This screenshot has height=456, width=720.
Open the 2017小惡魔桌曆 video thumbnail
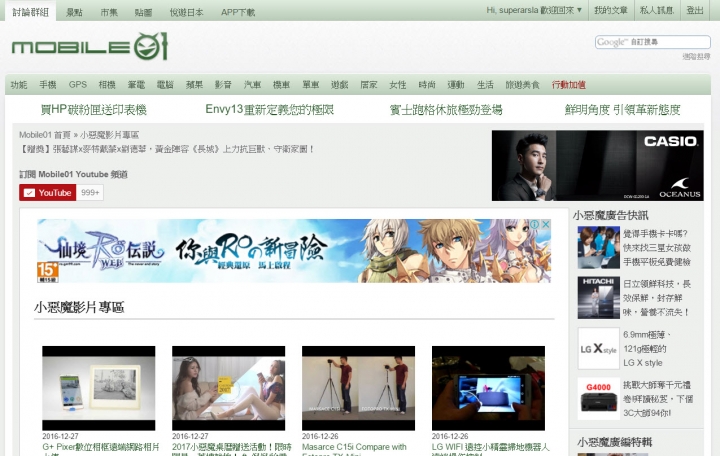pos(229,388)
